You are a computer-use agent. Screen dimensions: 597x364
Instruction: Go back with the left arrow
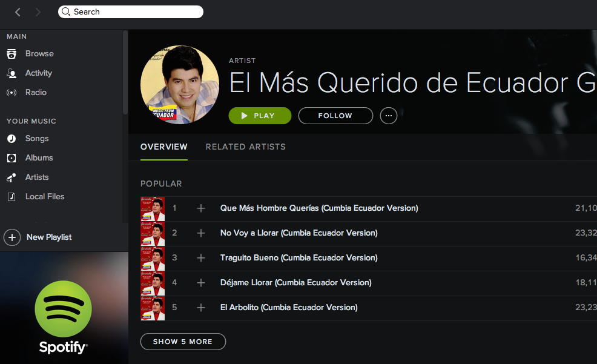coord(18,12)
